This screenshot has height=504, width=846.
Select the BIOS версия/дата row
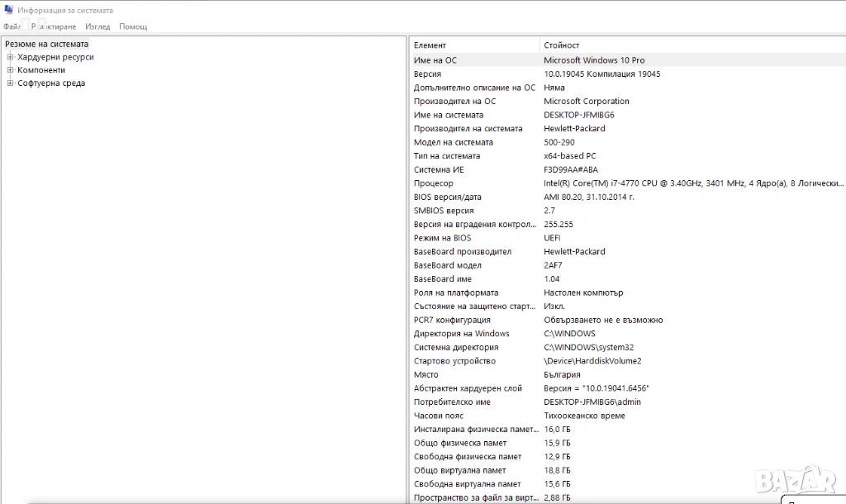447,197
